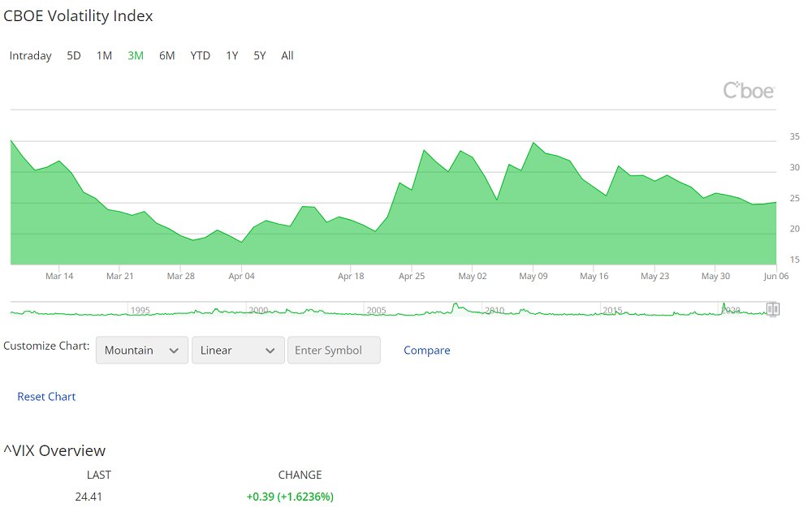Switch chart to 5Y range
The height and width of the screenshot is (512, 812).
click(x=260, y=55)
